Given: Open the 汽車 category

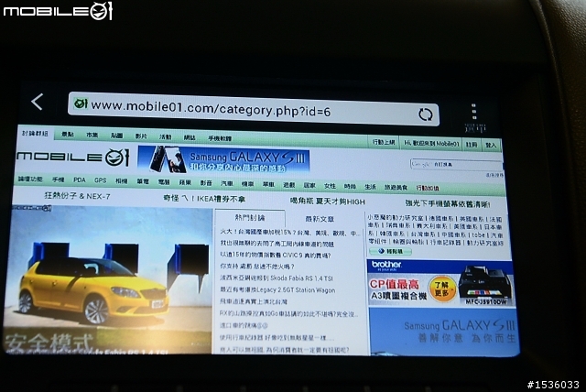Looking at the screenshot, I should [226, 183].
